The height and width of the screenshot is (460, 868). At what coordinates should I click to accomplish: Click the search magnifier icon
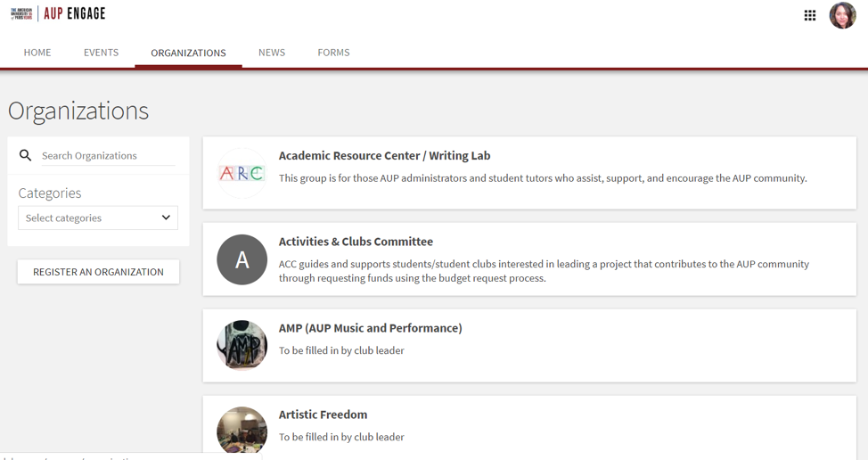26,155
